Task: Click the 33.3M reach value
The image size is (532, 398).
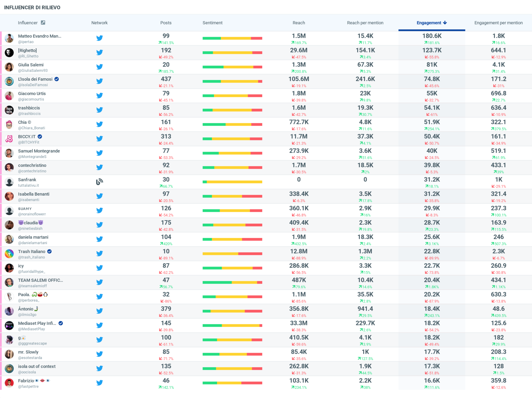Action: (x=299, y=323)
